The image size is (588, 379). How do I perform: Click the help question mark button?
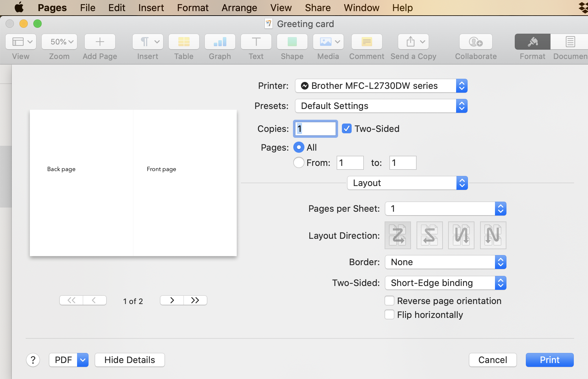[x=33, y=360]
